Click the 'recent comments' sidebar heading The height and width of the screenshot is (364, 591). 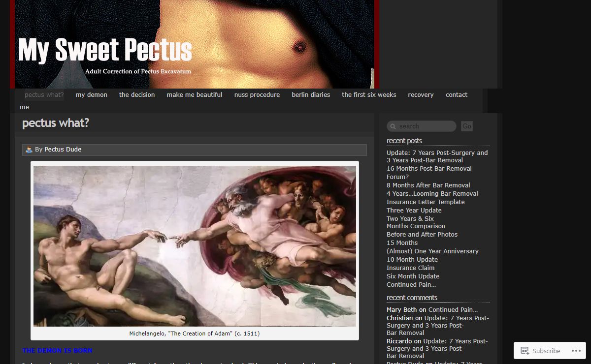click(412, 298)
